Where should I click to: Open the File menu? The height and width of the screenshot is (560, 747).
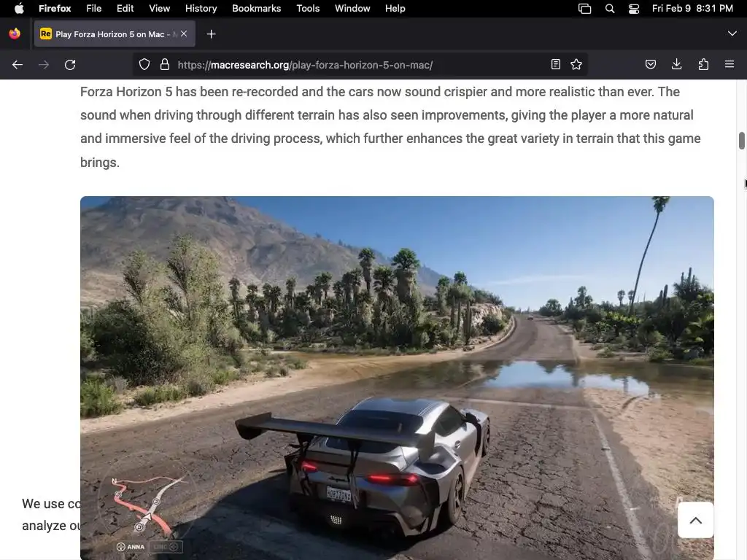[x=94, y=9]
